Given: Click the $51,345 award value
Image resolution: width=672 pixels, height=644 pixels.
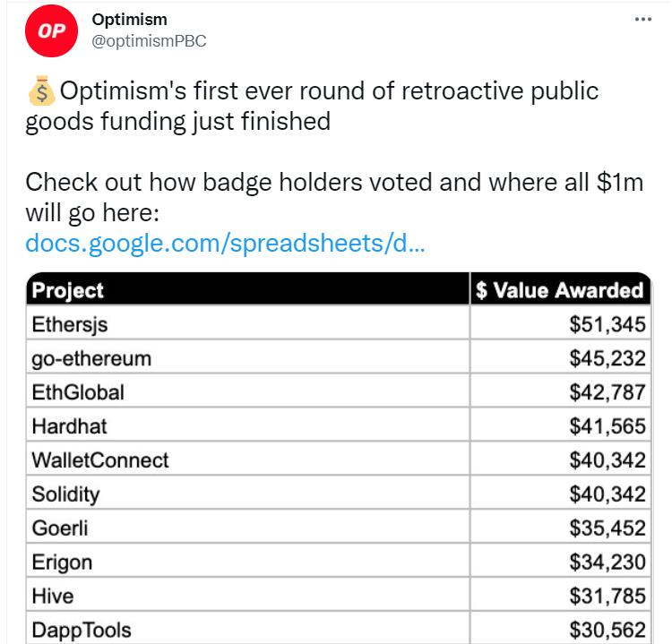Looking at the screenshot, I should 607,324.
